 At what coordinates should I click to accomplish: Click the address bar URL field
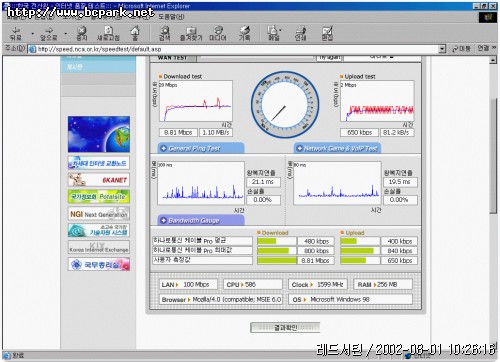[x=237, y=49]
